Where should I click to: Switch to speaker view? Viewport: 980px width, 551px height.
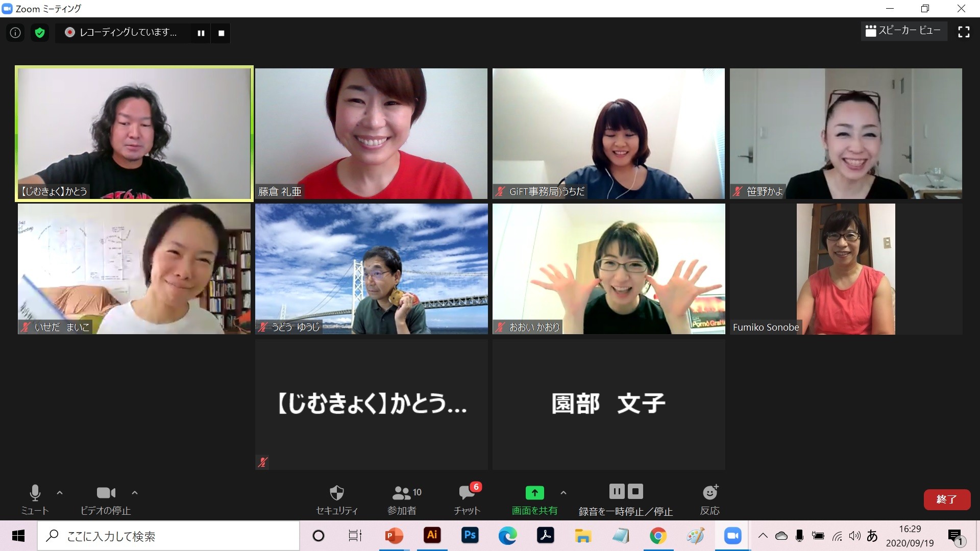(903, 31)
